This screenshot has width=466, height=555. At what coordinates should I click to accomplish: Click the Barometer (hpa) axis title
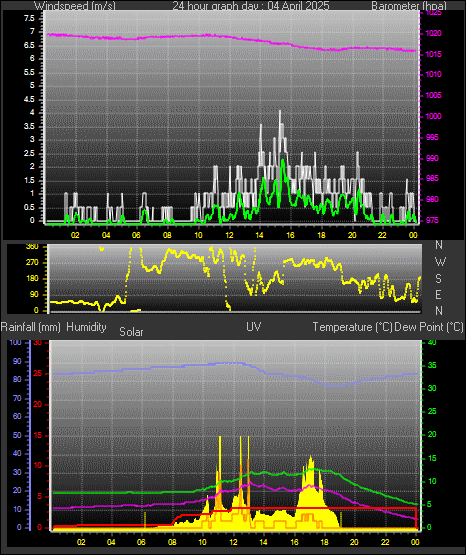(409, 5)
